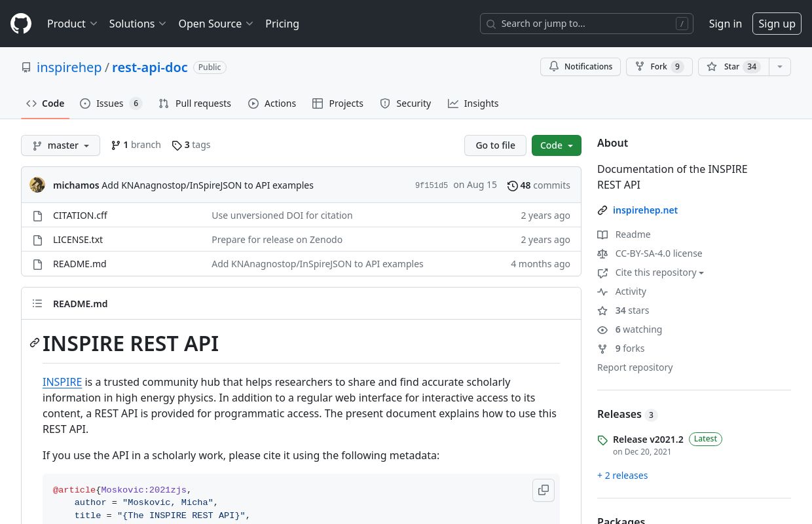Click the Latest release badge
The image size is (812, 524).
pos(705,439)
